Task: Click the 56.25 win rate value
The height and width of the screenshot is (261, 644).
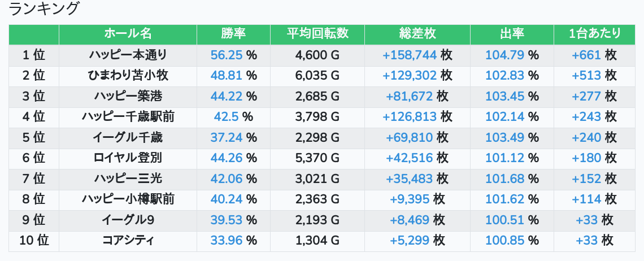Action: 227,55
